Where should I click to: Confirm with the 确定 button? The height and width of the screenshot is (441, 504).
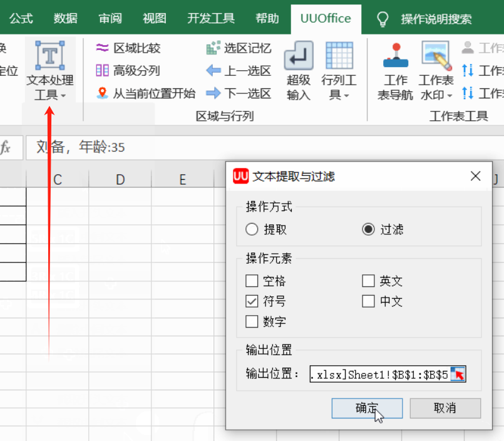pyautogui.click(x=367, y=407)
